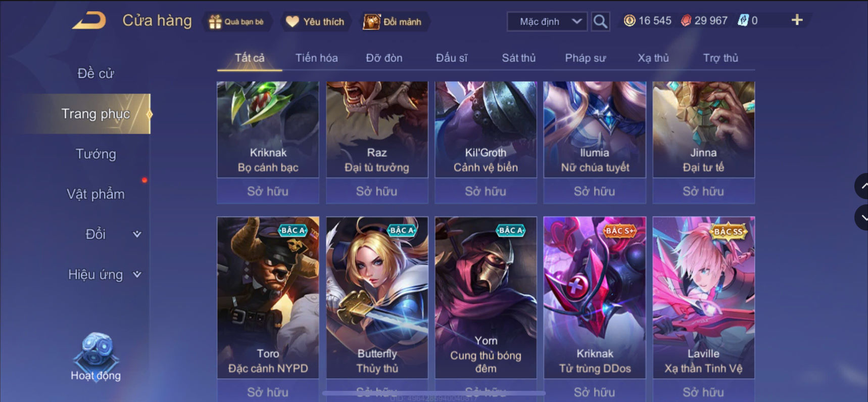Click the page-up arrow on right edge

[x=862, y=186]
